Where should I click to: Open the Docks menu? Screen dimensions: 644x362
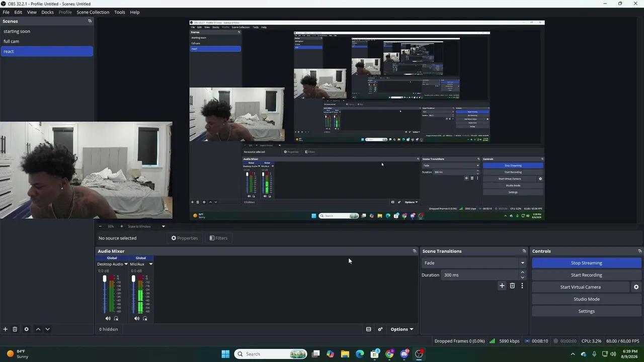point(47,12)
